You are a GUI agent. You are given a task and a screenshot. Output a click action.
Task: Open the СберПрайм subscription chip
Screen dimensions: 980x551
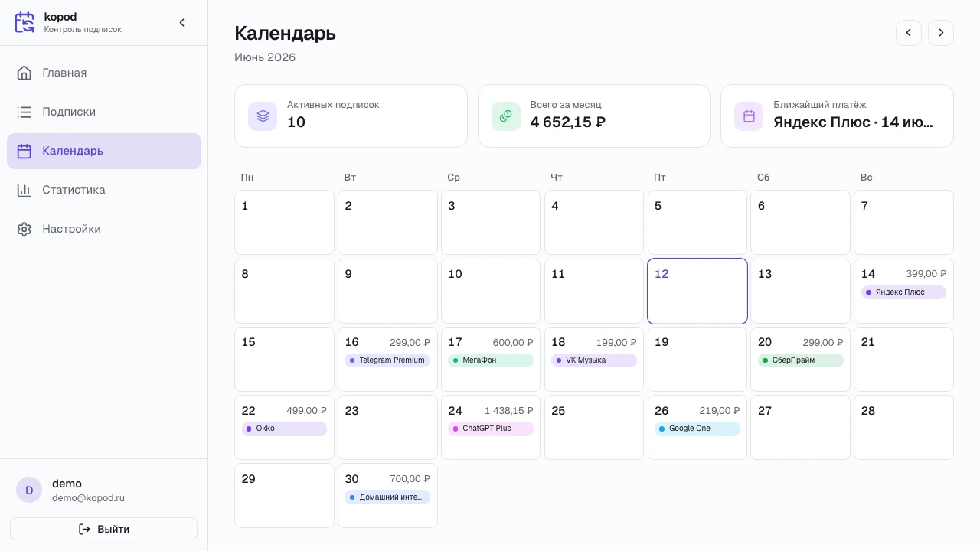click(x=801, y=360)
